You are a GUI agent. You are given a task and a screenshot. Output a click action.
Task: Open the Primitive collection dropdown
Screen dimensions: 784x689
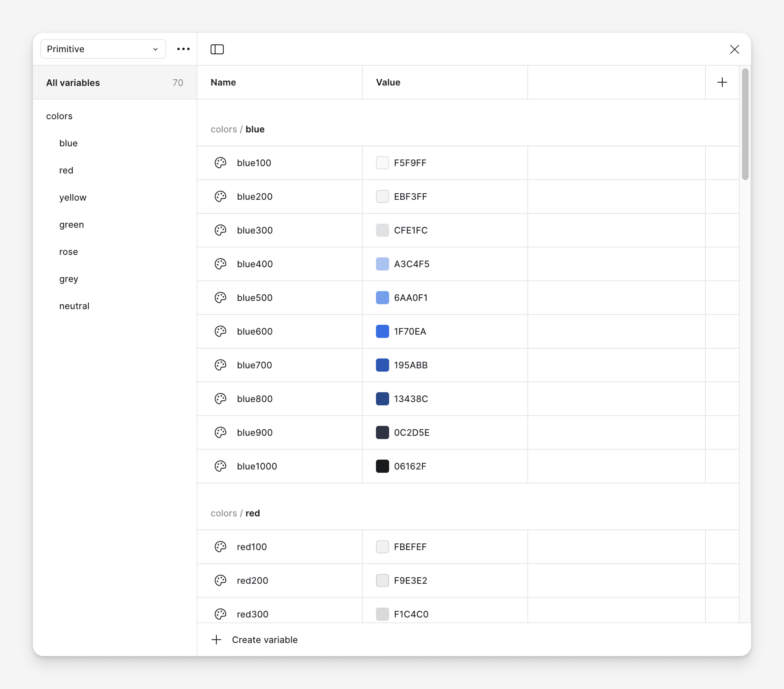pos(103,49)
